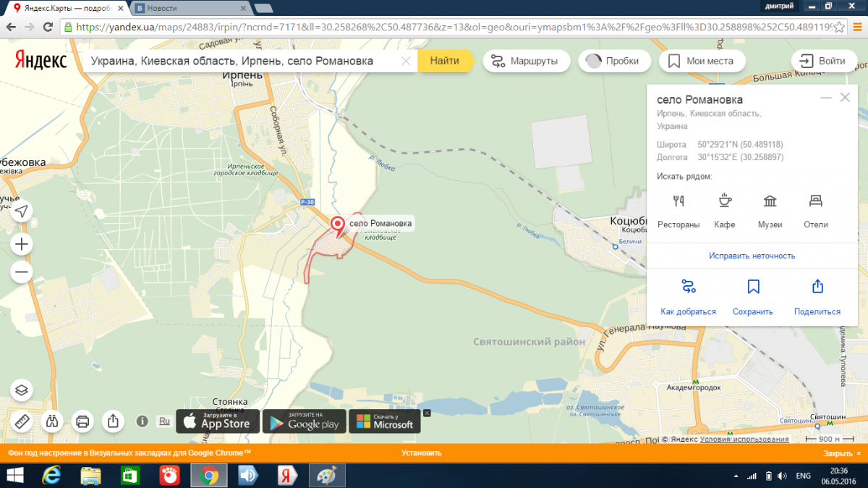This screenshot has width=868, height=488.
Task: Click the Академгородок metro label
Action: tap(694, 388)
